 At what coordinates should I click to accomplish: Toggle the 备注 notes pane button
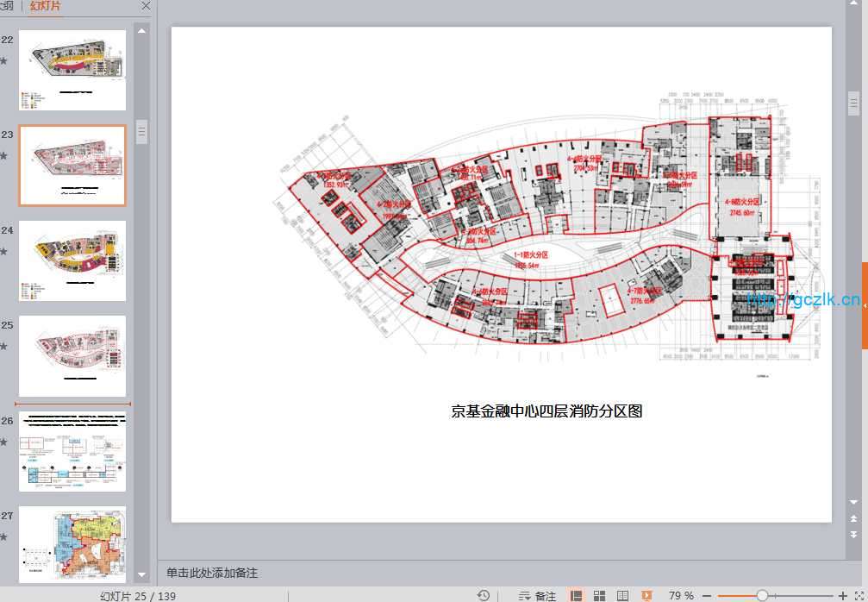click(538, 596)
